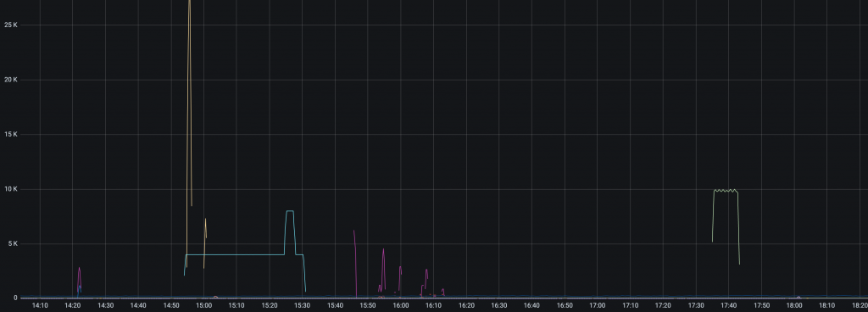Screen dimensions: 868x312
Task: Select the 20 K y-axis label
Action: (x=10, y=80)
